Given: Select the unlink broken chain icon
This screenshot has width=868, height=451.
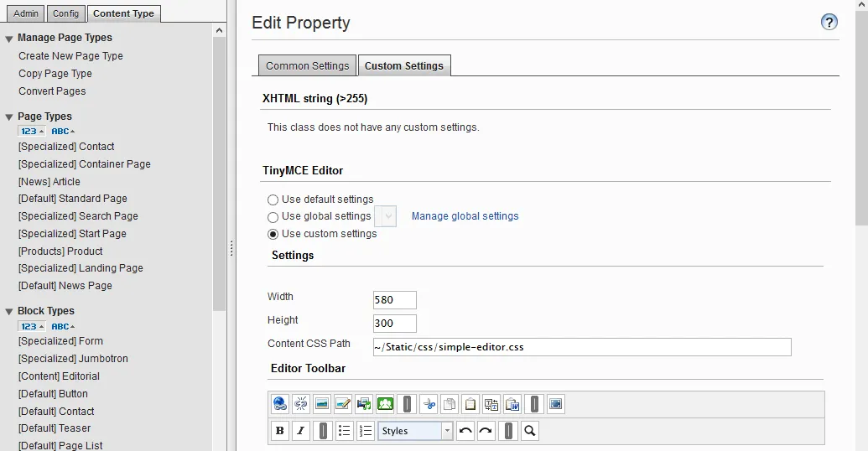Looking at the screenshot, I should click(x=301, y=404).
